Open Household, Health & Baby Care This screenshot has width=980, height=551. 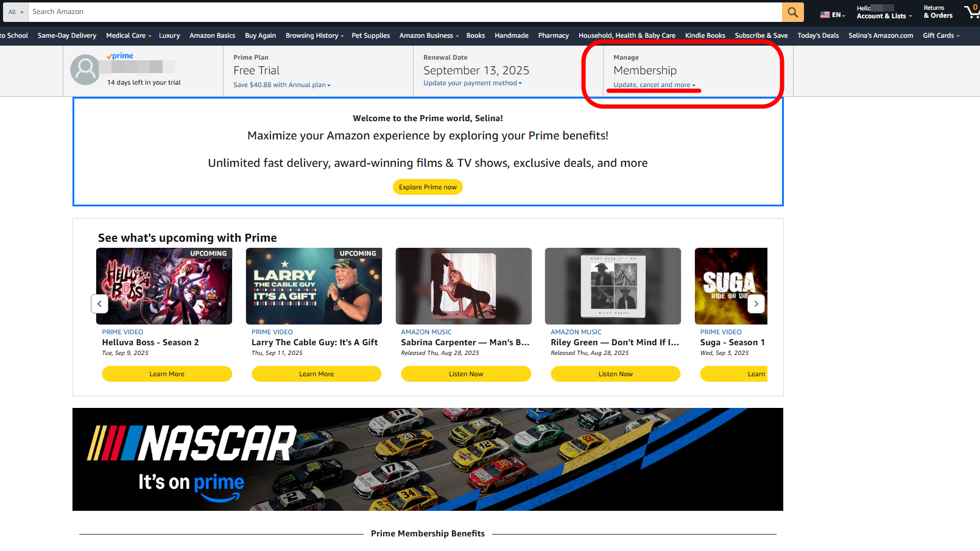627,35
